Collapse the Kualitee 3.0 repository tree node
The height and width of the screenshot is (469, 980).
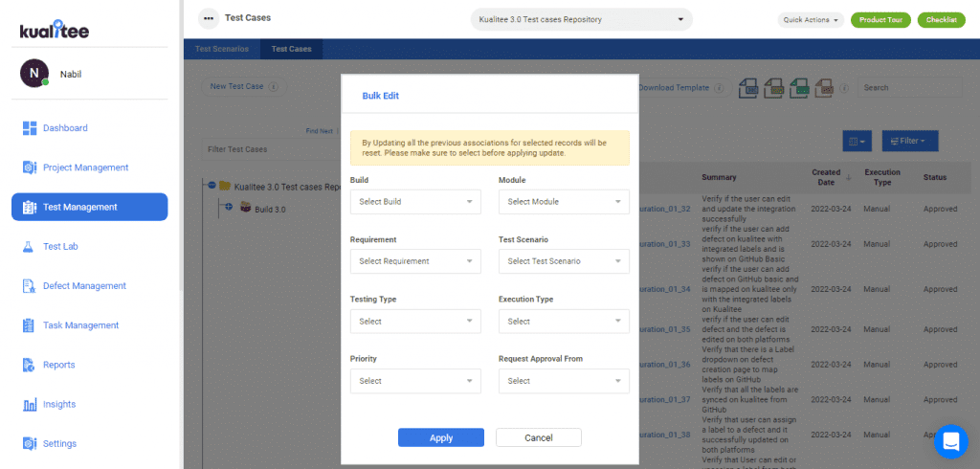click(212, 185)
